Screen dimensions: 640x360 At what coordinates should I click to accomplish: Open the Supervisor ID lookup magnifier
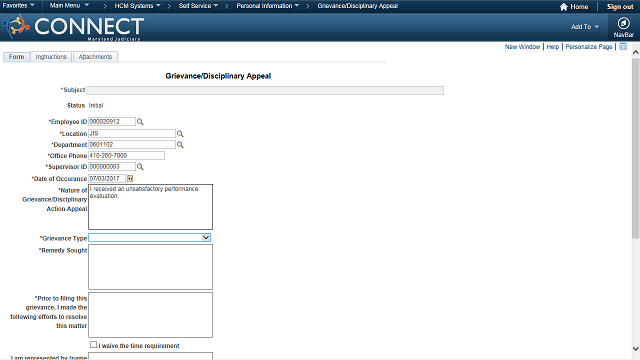(x=140, y=167)
